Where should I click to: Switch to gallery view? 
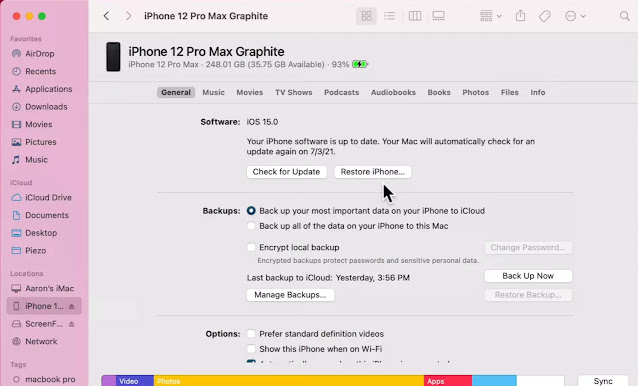tap(438, 16)
